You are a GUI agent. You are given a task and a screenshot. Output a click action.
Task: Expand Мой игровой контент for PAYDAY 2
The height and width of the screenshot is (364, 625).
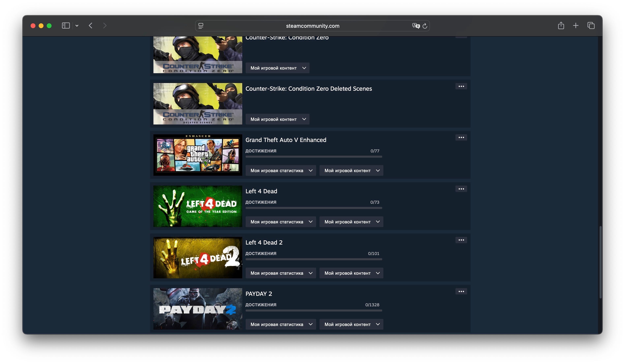click(351, 324)
